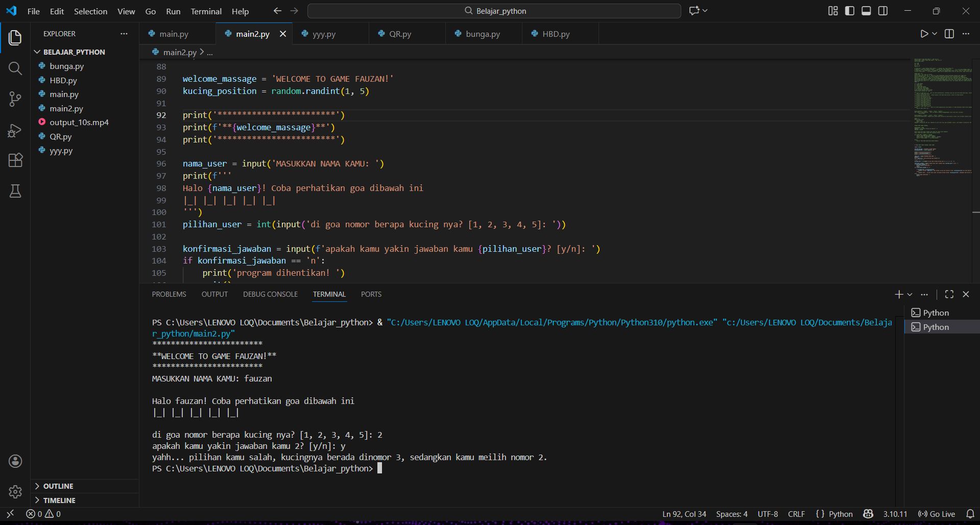This screenshot has height=525, width=980.
Task: Open output_10s.mp4 in the explorer
Action: tap(79, 123)
